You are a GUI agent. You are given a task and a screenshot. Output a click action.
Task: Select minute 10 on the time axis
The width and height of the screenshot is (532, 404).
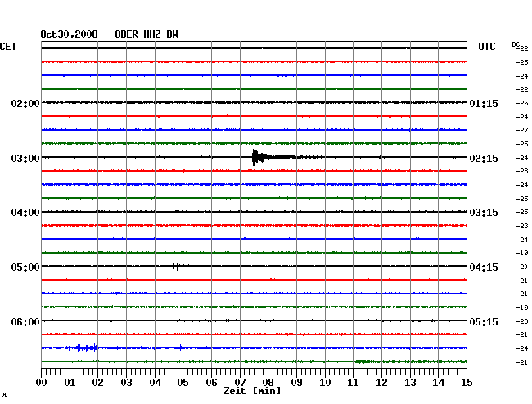pyautogui.click(x=325, y=382)
